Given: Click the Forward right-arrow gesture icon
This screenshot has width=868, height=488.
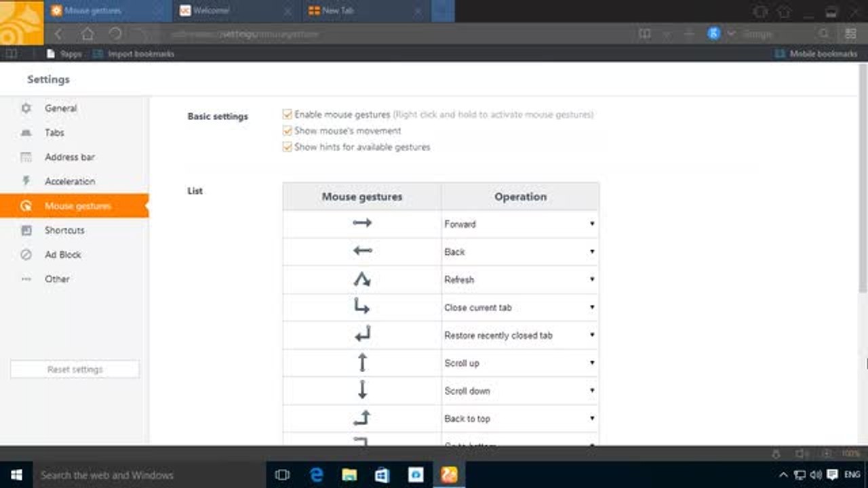Looking at the screenshot, I should coord(362,223).
